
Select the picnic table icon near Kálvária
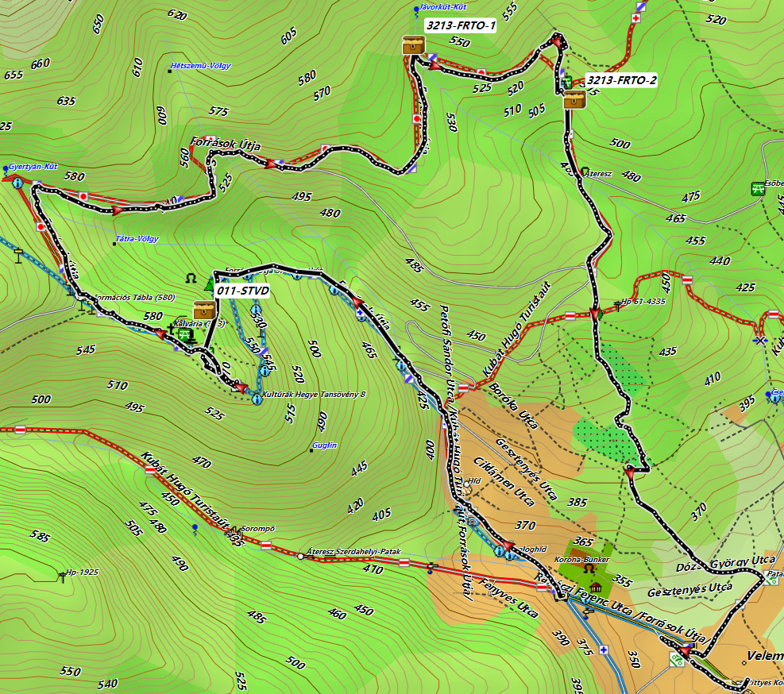pyautogui.click(x=184, y=336)
